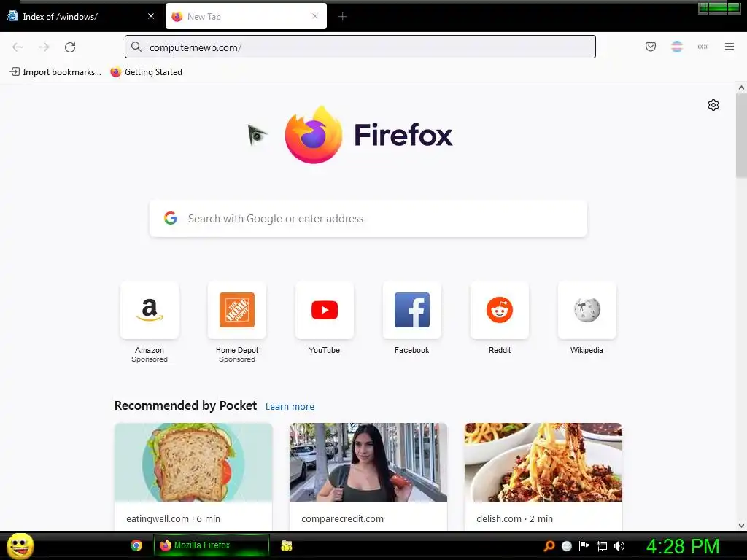Click the Mozilla Firefox taskbar button

[211, 545]
